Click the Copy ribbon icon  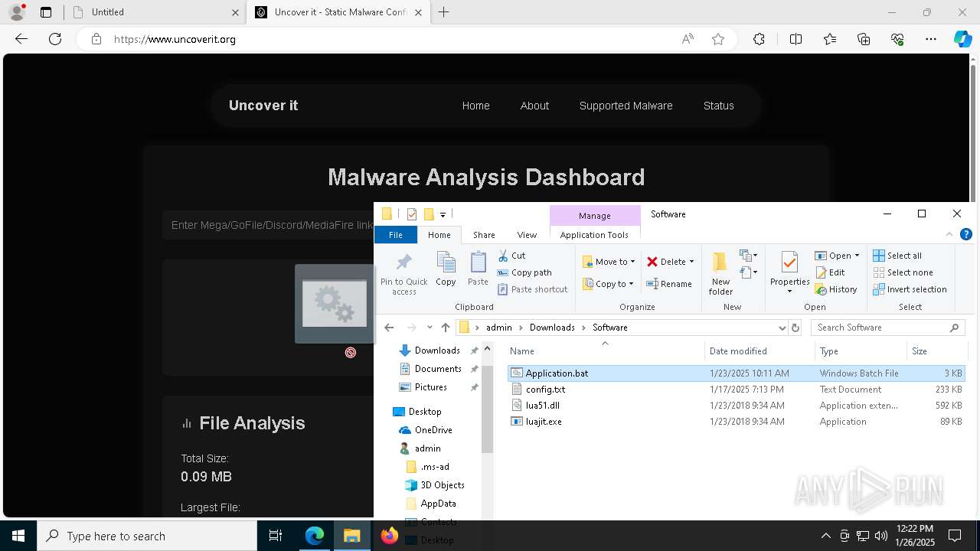[446, 269]
